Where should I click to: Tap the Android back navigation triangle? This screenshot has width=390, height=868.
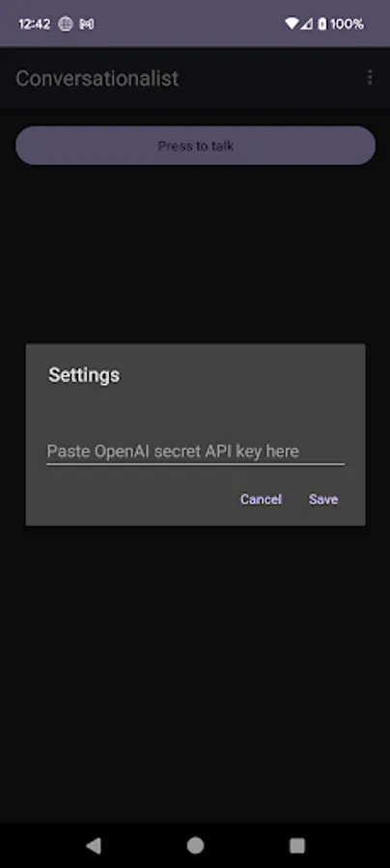94,845
